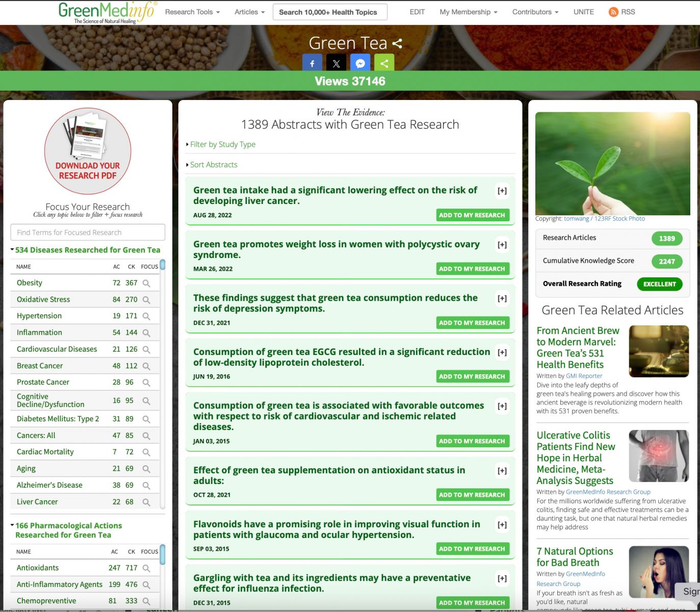Viewport: 700px width, 612px height.
Task: Click bad breath article thumbnail
Action: [659, 572]
